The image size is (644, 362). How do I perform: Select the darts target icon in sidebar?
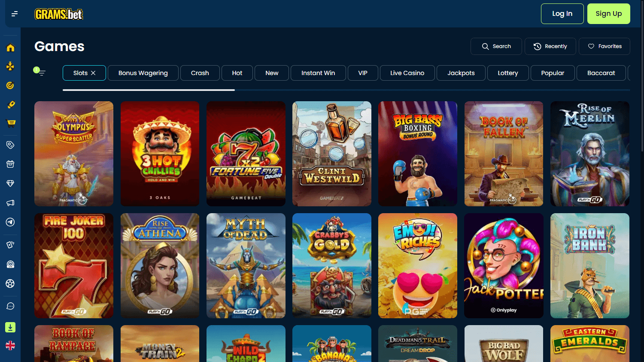point(10,85)
